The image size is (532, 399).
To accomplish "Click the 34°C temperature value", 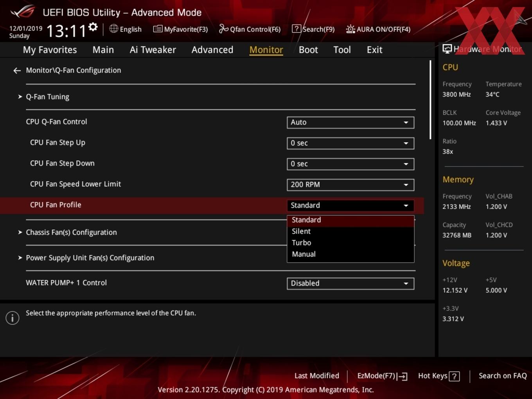I will point(492,95).
